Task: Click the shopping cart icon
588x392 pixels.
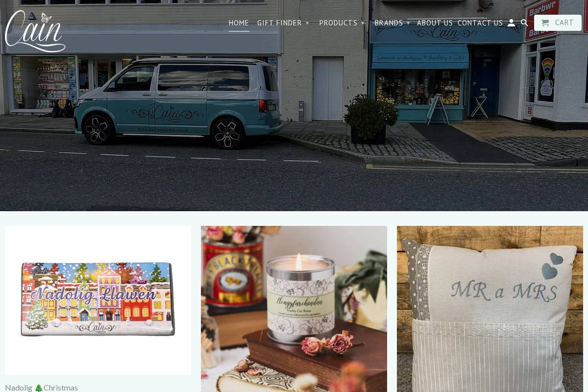Action: pyautogui.click(x=545, y=23)
